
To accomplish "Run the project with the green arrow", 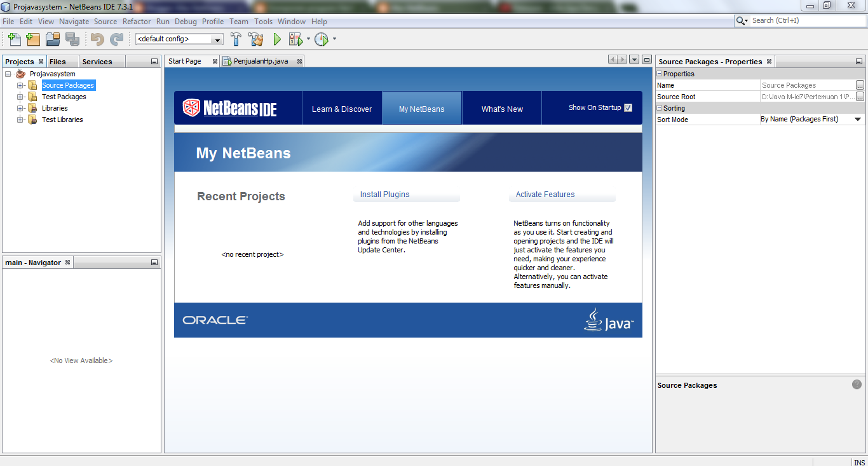I will tap(276, 39).
